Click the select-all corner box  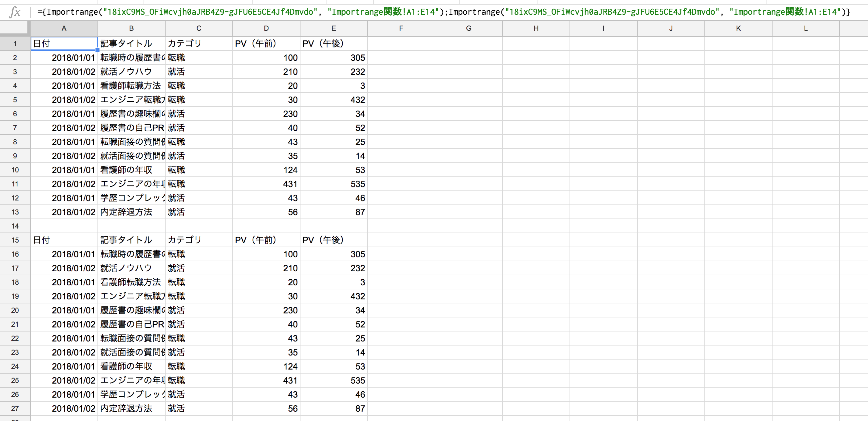point(15,28)
